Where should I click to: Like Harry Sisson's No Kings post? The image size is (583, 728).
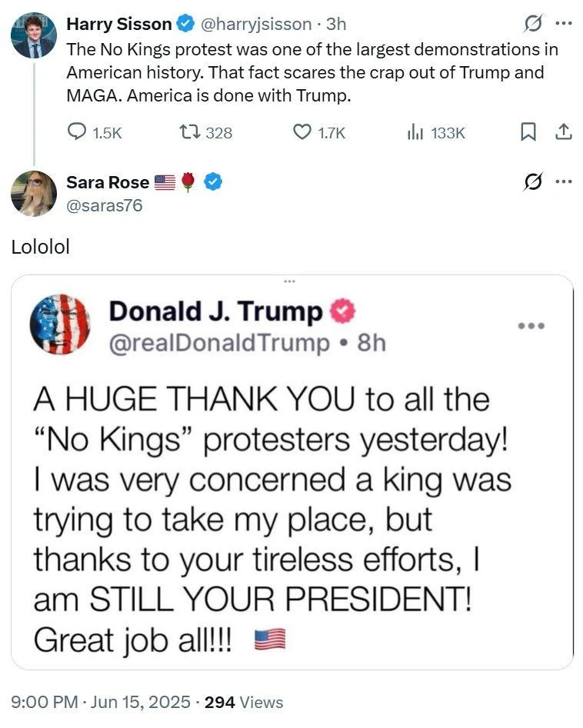[x=302, y=132]
